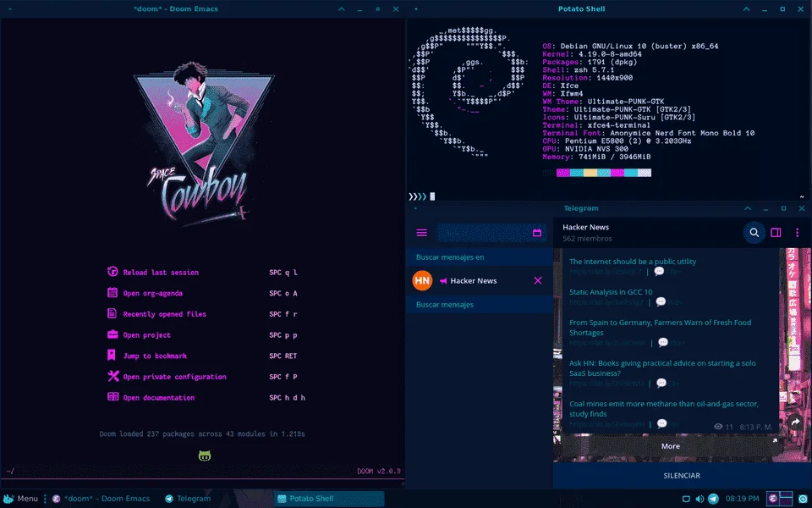Click the GitHub octocat icon in Doom Emacs
Screen dimensions: 812x508
205,456
